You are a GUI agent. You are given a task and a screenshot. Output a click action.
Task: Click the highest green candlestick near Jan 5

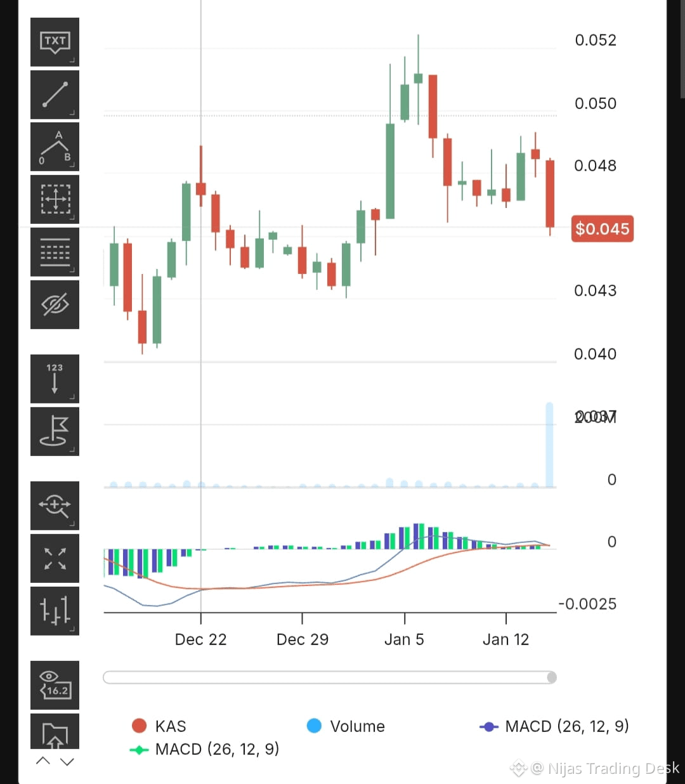click(418, 78)
